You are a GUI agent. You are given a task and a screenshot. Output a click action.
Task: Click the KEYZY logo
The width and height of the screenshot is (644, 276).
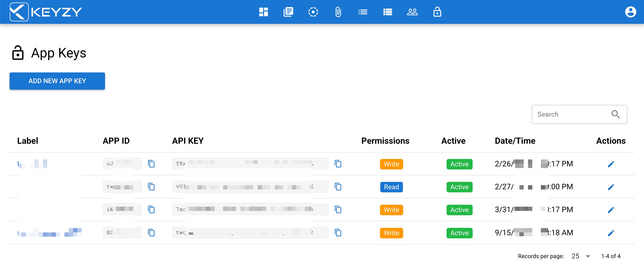tap(45, 12)
